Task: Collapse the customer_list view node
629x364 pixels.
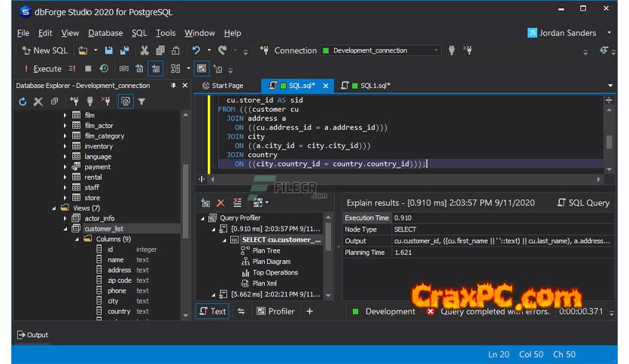Action: (65, 229)
